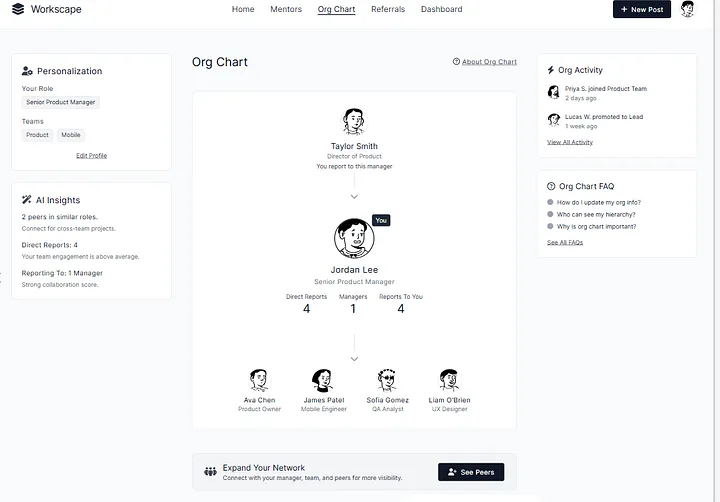Click 'Reporting To: 1 Manager' insight

tap(62, 273)
